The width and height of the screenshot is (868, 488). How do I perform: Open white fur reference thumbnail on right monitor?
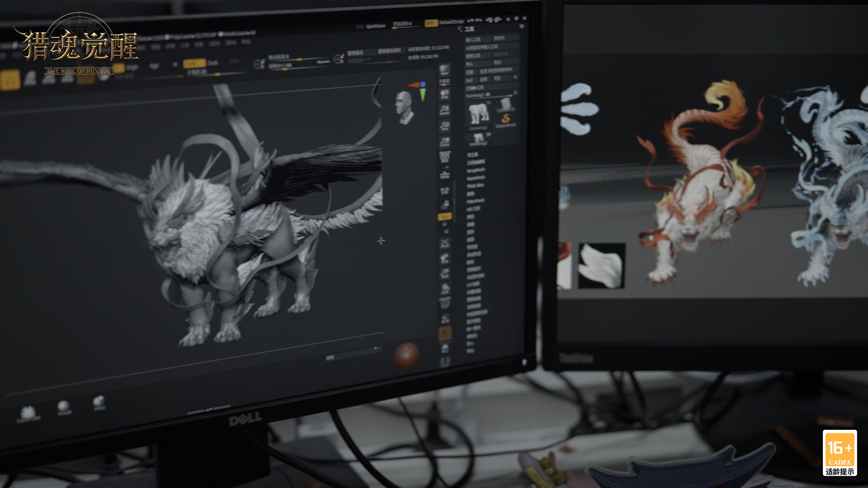pyautogui.click(x=601, y=266)
